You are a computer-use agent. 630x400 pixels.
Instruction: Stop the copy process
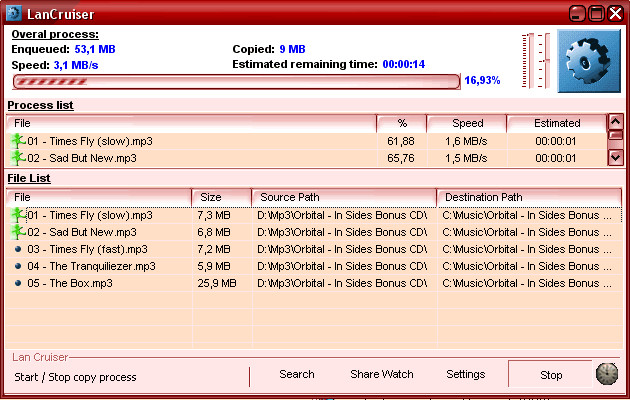click(550, 375)
